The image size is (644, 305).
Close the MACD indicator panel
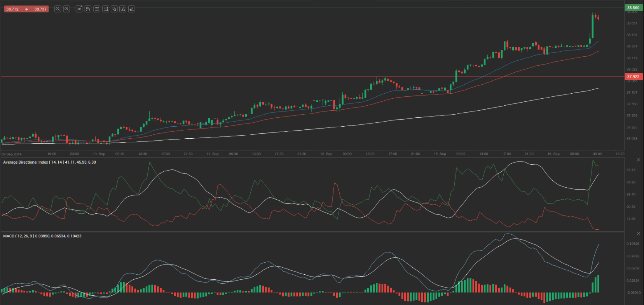coord(638,234)
